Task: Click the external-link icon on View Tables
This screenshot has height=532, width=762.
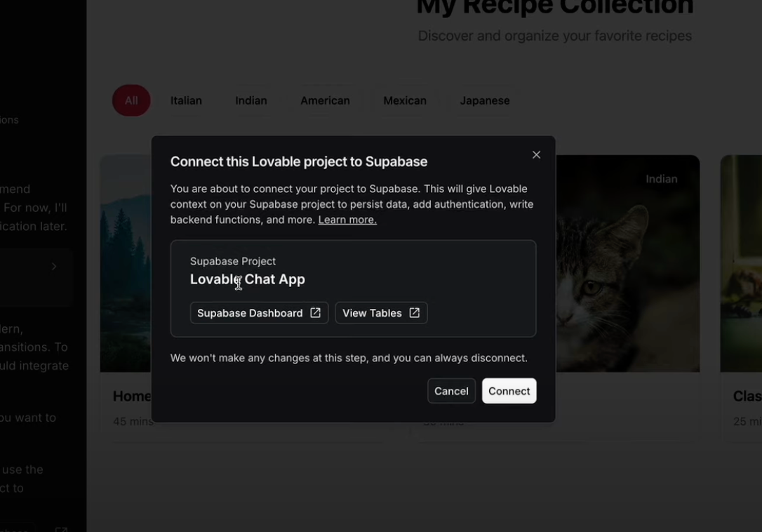Action: click(x=414, y=313)
